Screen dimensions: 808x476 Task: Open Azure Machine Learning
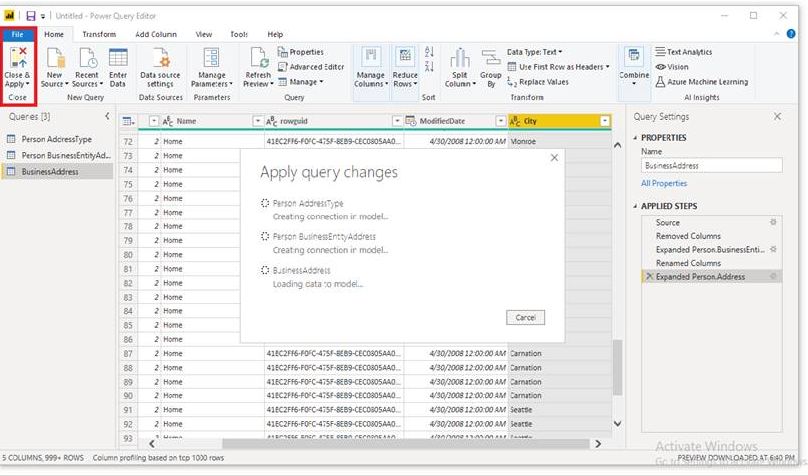702,82
